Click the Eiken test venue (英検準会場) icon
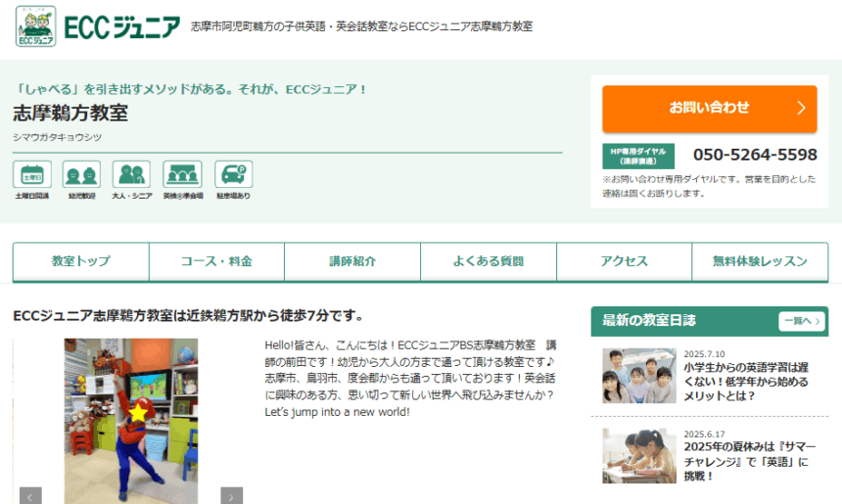This screenshot has width=842, height=504. tap(182, 175)
